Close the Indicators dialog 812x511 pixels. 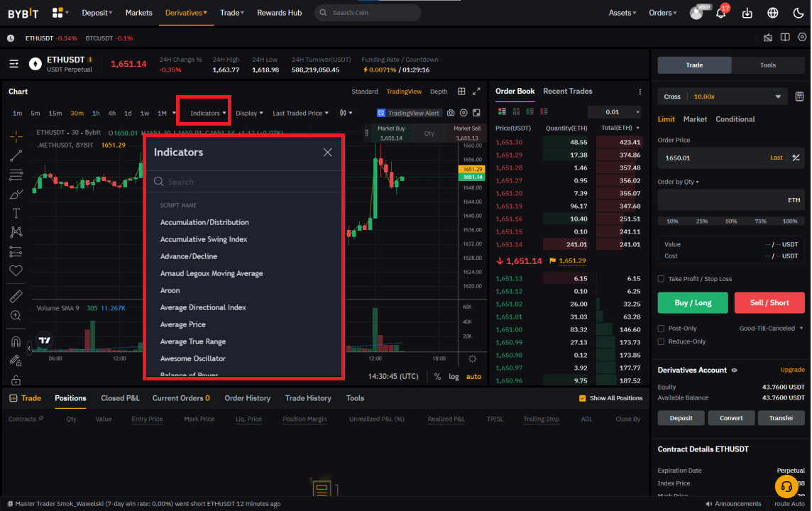tap(327, 152)
